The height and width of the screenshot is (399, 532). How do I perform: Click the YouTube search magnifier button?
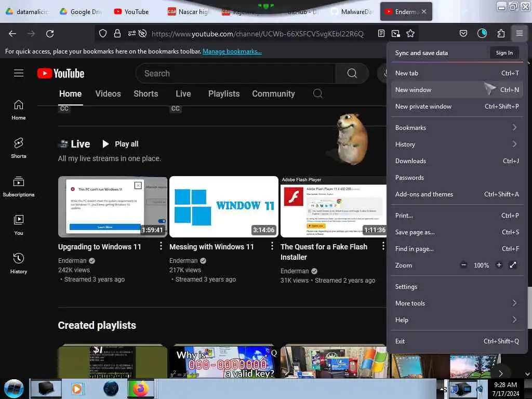[352, 73]
